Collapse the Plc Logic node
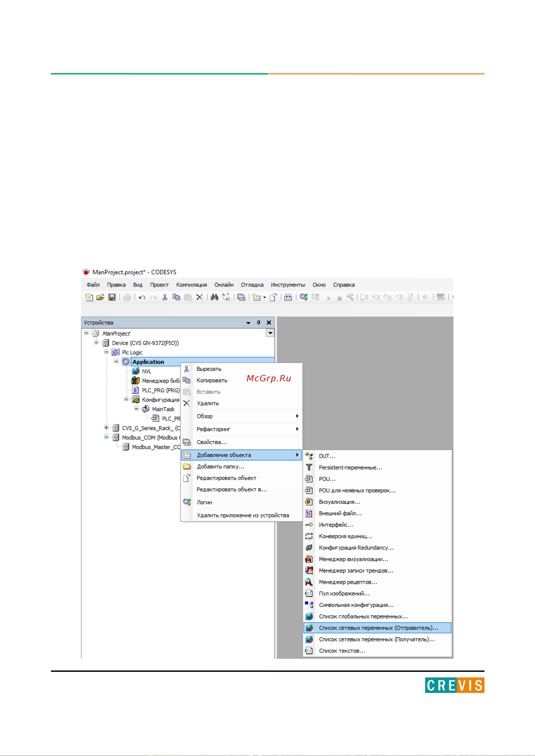Image resolution: width=535 pixels, height=756 pixels. (106, 352)
